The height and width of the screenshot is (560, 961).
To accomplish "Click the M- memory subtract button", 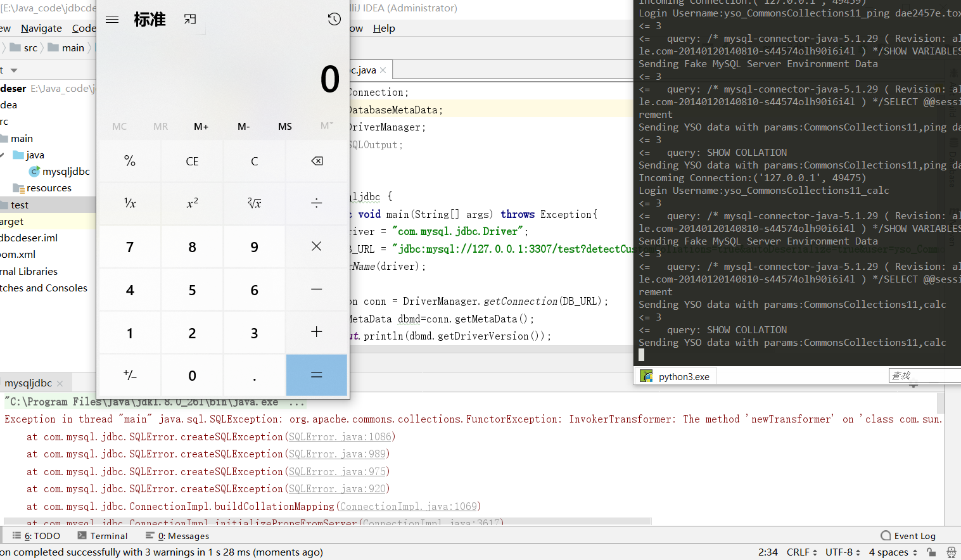I will click(x=244, y=127).
